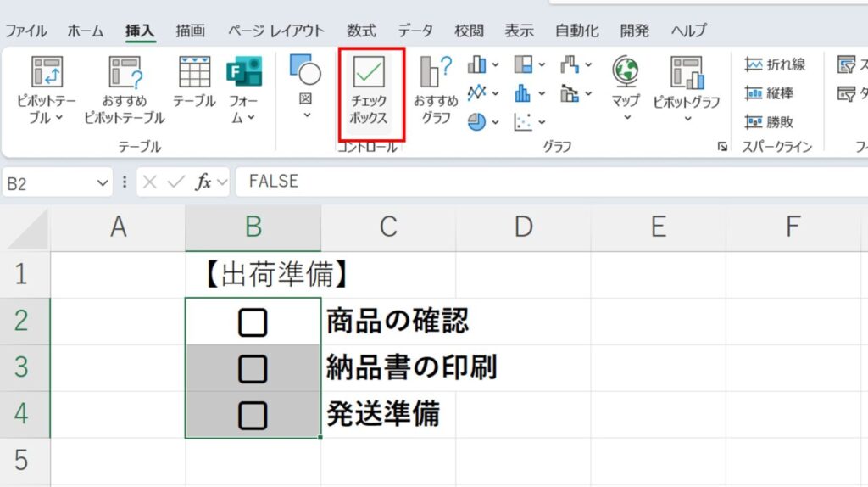The width and height of the screenshot is (868, 487).
Task: Switch to the Data (データ) tab
Action: [x=415, y=31]
